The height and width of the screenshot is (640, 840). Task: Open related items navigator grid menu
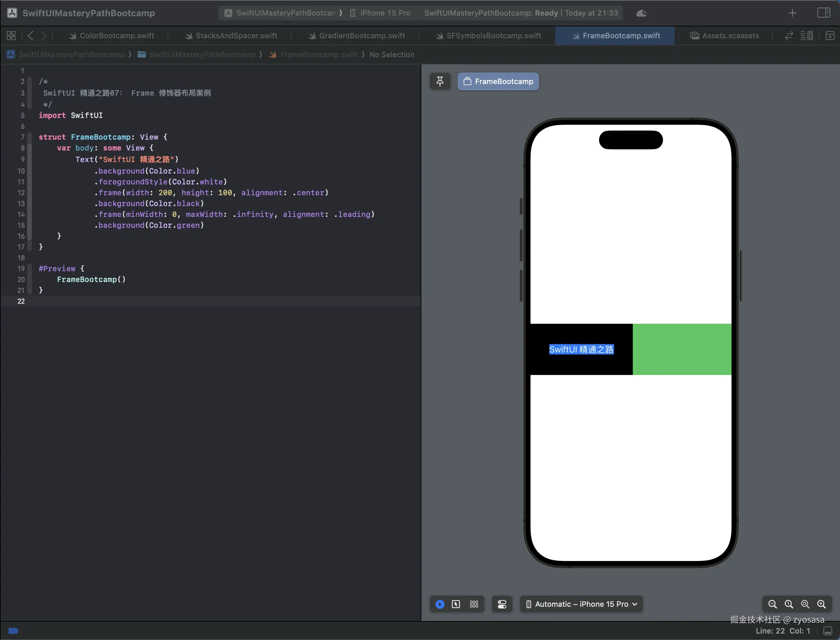[x=11, y=36]
